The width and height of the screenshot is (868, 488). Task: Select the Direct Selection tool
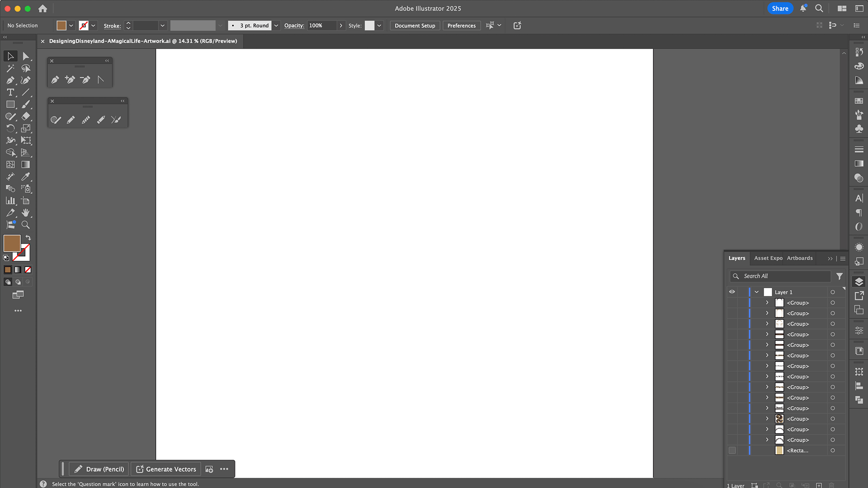[25, 56]
